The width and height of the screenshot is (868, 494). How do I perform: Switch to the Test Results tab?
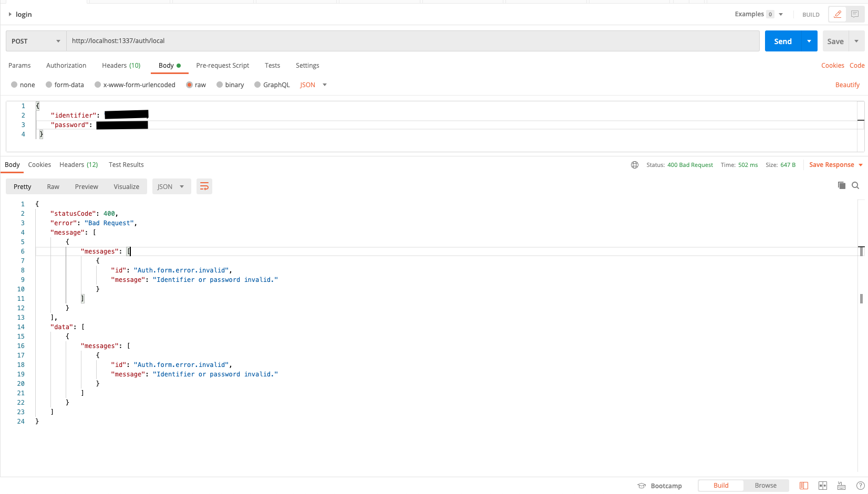click(x=126, y=165)
